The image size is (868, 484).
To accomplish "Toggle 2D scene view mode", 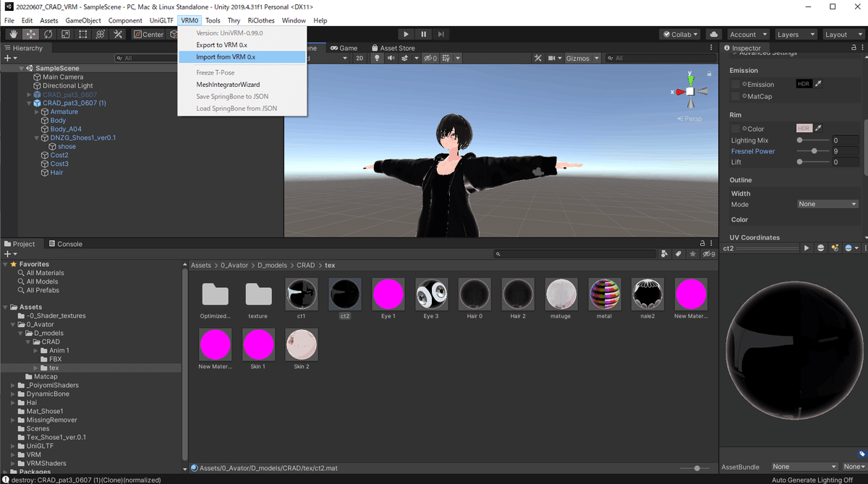I will [359, 58].
